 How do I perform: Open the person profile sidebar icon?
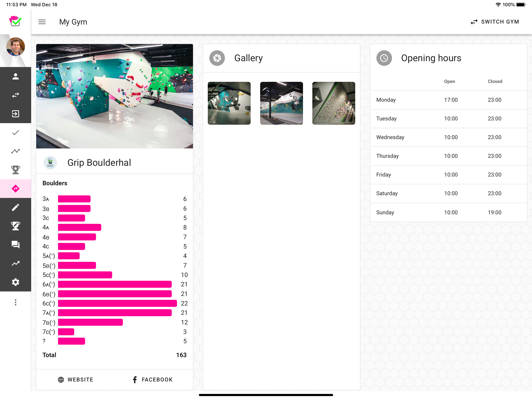[15, 76]
